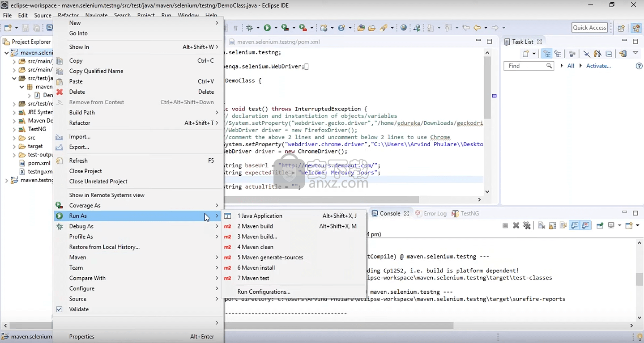This screenshot has width=644, height=343.
Task: Click the Search flashlight toolbar icon
Action: (384, 28)
